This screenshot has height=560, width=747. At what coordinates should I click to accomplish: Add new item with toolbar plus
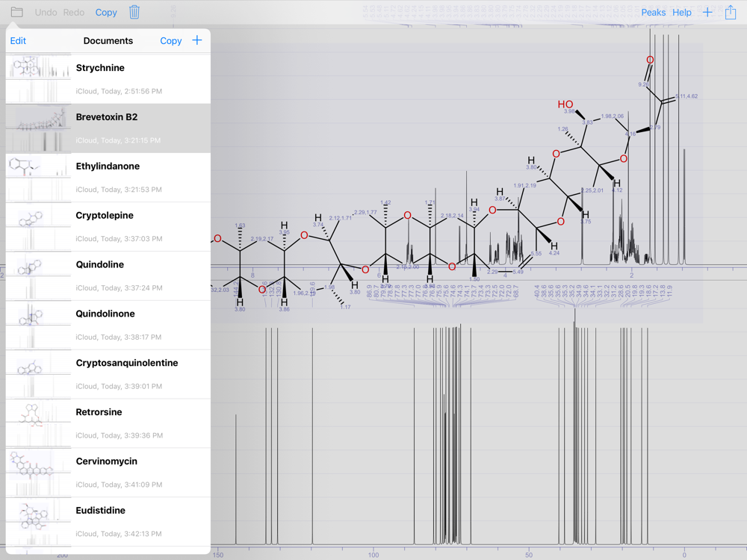(707, 13)
